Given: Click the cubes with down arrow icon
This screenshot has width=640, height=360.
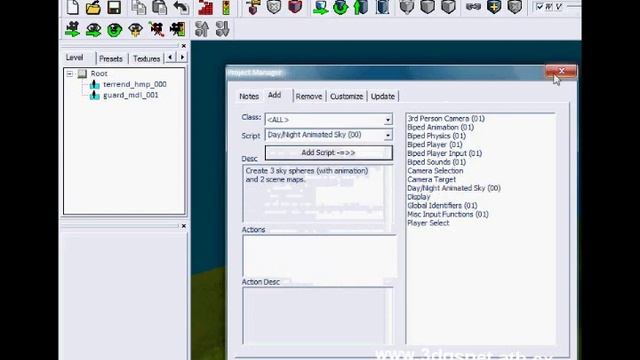Looking at the screenshot, I should coord(222,29).
